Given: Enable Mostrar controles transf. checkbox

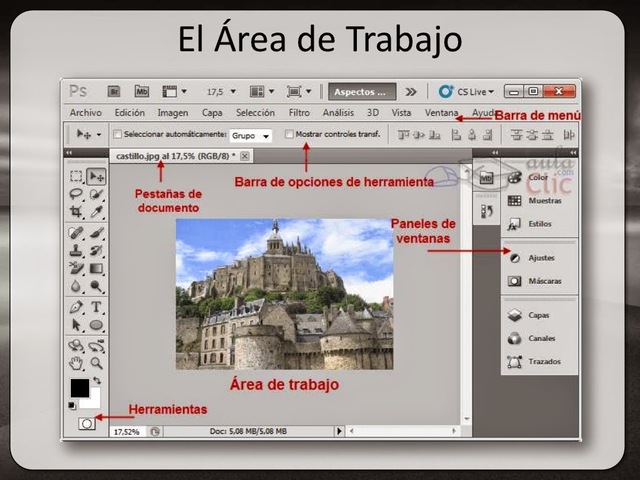Looking at the screenshot, I should (x=289, y=134).
